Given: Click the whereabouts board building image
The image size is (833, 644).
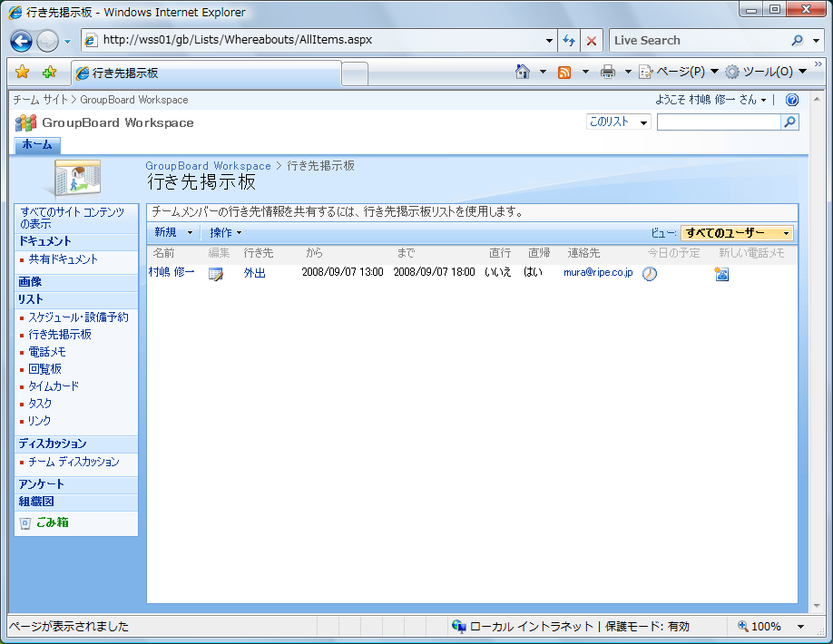Looking at the screenshot, I should tap(77, 179).
